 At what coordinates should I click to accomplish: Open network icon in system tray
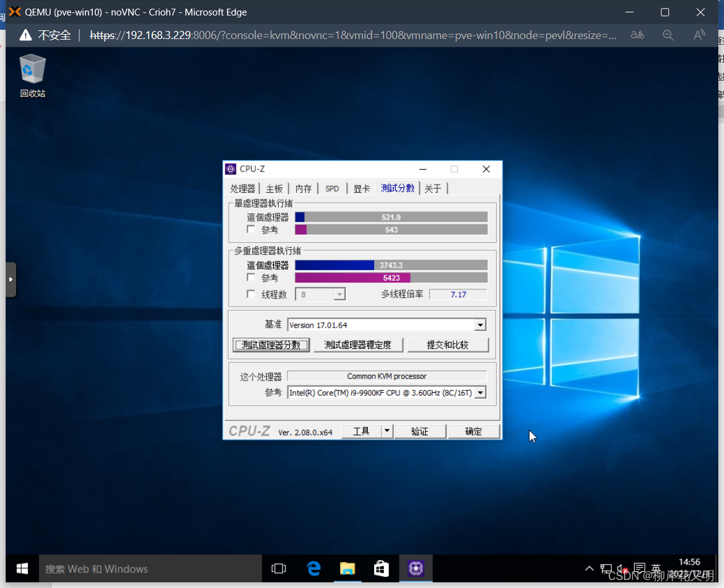coord(606,569)
